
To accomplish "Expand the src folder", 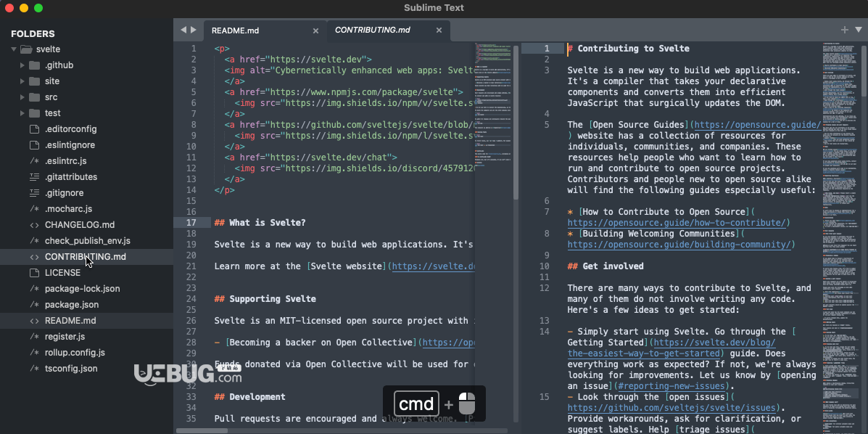I will 22,97.
